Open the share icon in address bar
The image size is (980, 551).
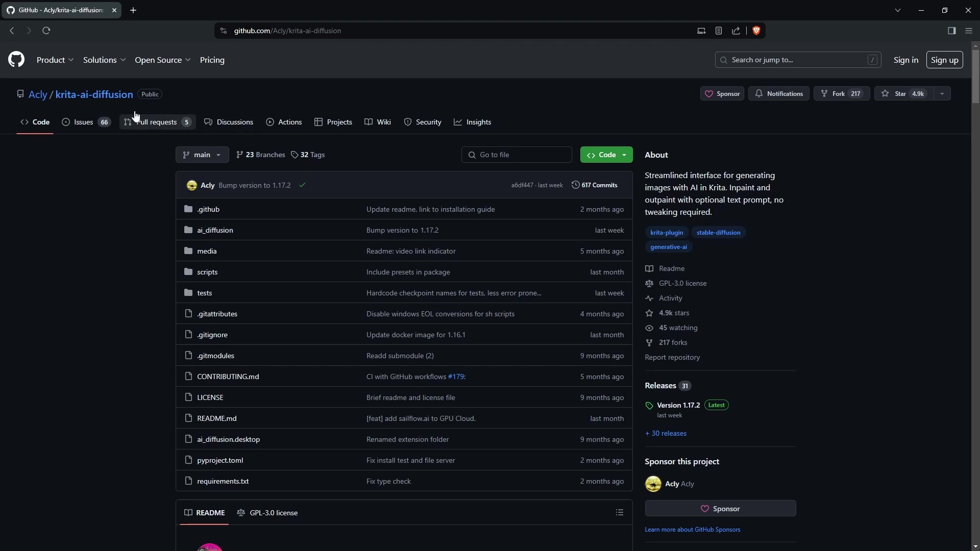pos(736,31)
